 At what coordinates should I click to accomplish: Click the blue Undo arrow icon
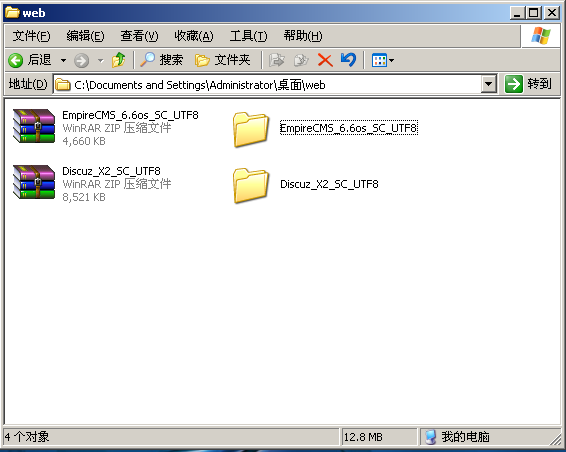348,60
